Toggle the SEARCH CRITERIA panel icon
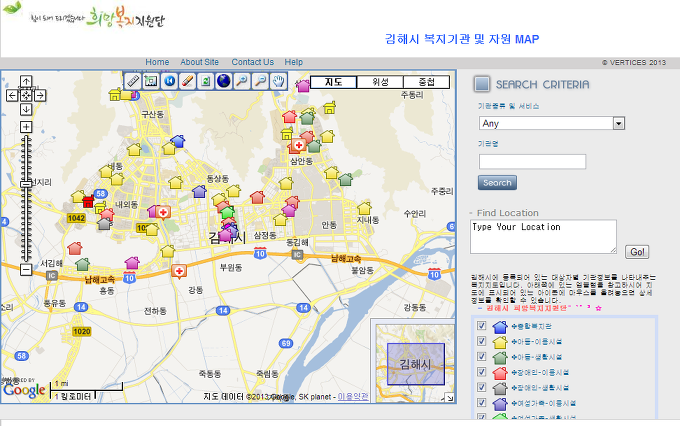Image resolution: width=680 pixels, height=426 pixels. (482, 84)
